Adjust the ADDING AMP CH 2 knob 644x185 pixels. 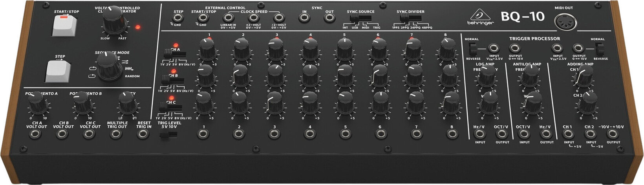click(x=587, y=103)
